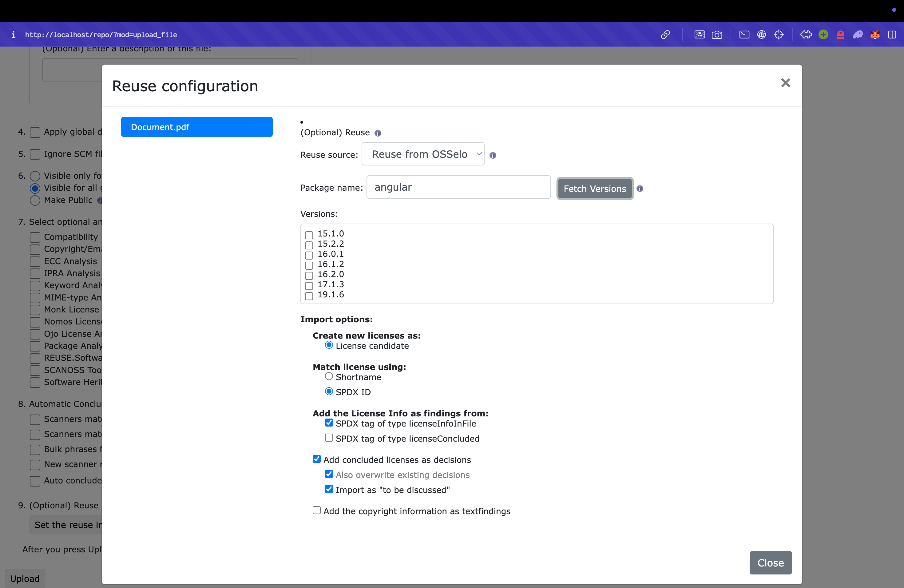Click the copy link chain icon in toolbar
This screenshot has width=904, height=588.
pos(665,34)
